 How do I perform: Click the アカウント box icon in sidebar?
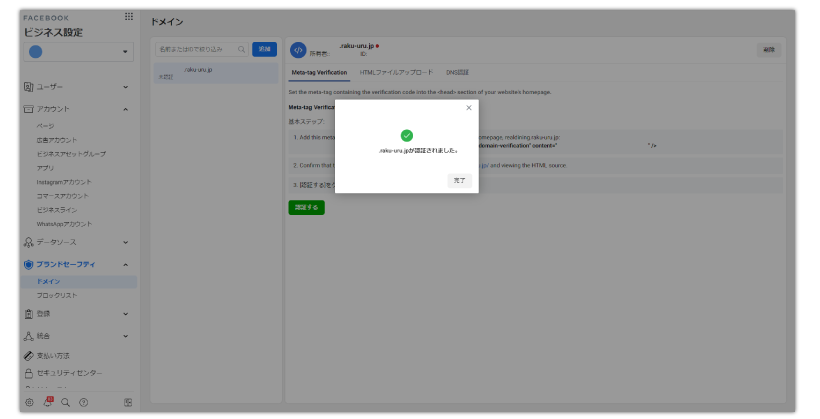click(x=29, y=109)
